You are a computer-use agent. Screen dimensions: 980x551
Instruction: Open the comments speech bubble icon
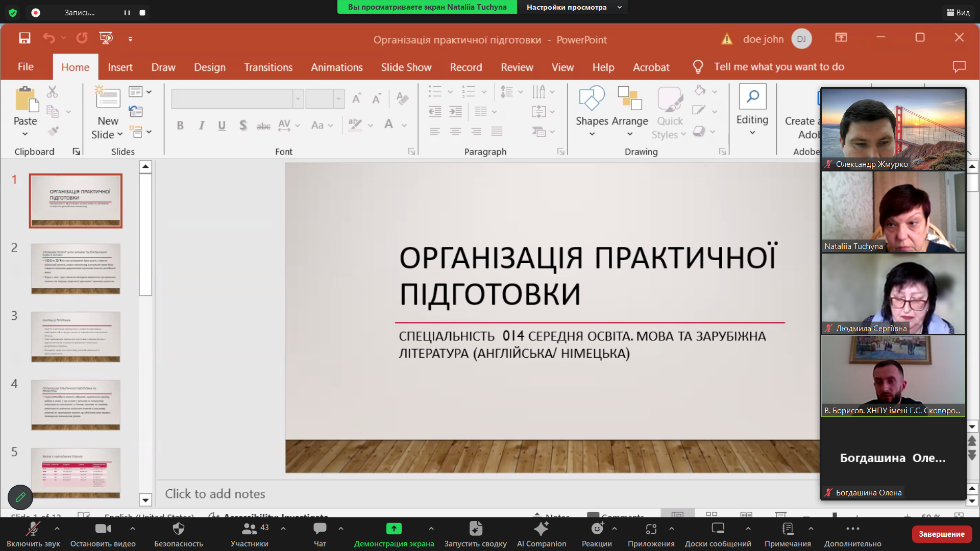[x=959, y=67]
